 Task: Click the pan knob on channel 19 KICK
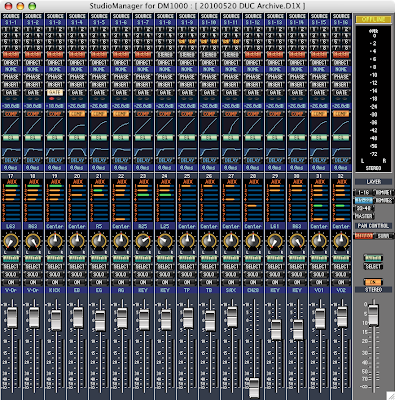click(55, 240)
